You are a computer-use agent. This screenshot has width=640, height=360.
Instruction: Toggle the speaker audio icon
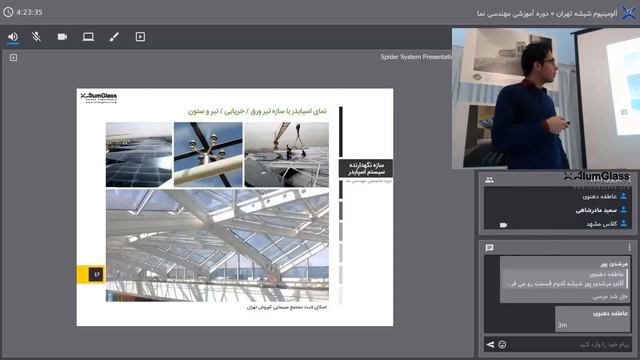pyautogui.click(x=13, y=37)
